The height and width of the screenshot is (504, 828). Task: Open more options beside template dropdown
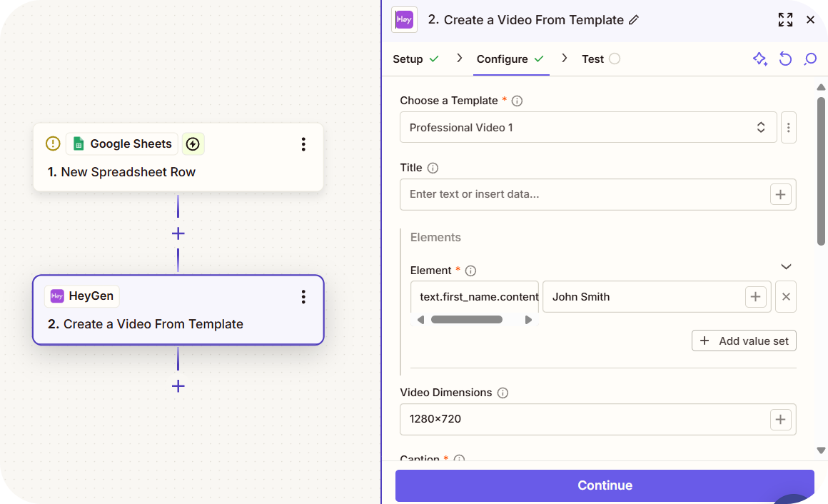click(x=789, y=127)
